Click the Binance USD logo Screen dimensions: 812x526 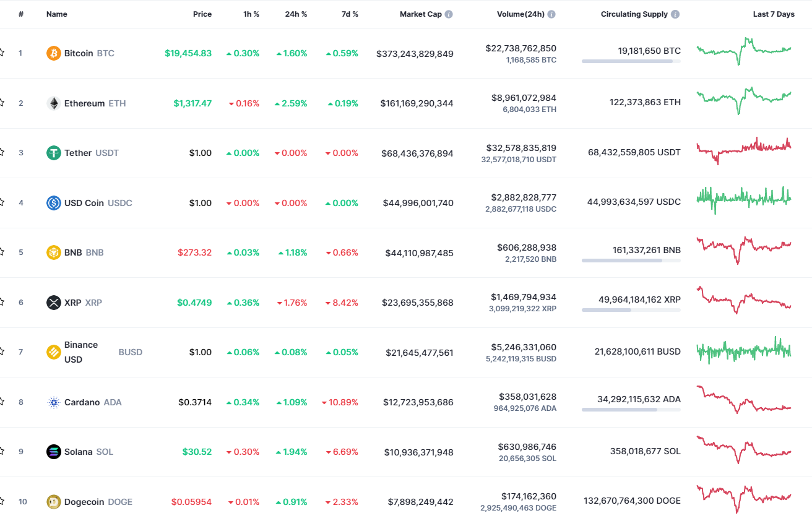[54, 351]
